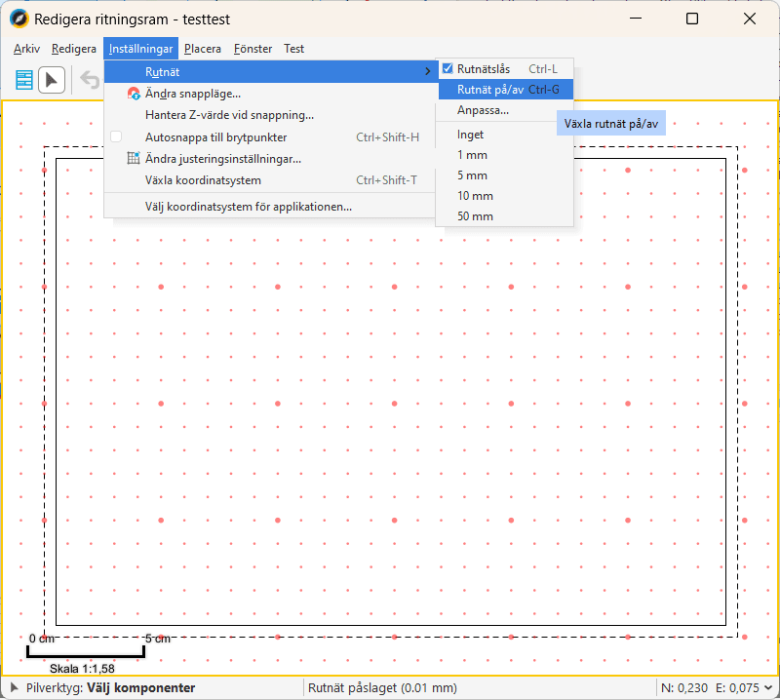Image resolution: width=780 pixels, height=700 pixels.
Task: Click the undo arrow icon
Action: 90,80
